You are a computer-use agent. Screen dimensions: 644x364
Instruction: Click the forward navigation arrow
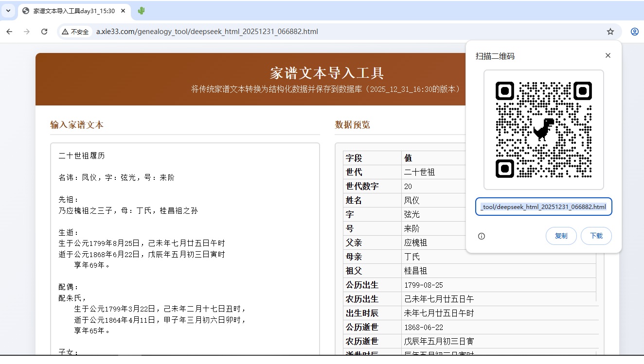pyautogui.click(x=27, y=32)
